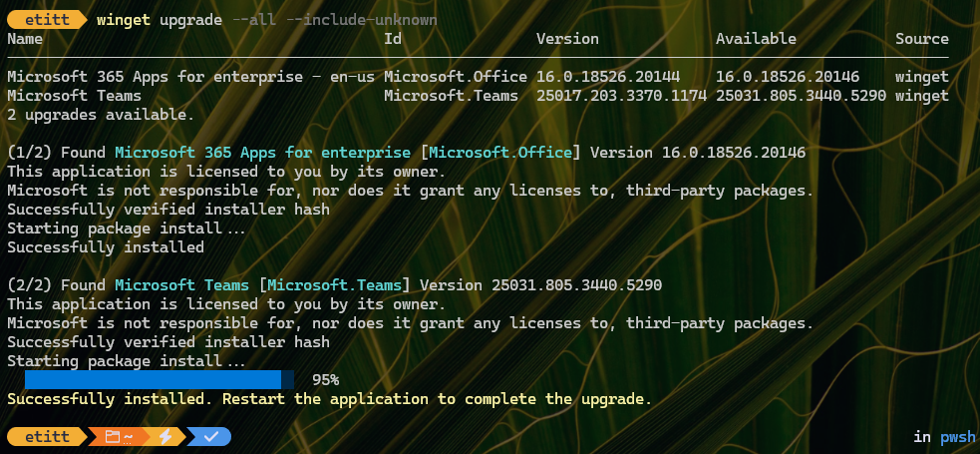980x454 pixels.
Task: Click the Available column header
Action: tap(756, 39)
